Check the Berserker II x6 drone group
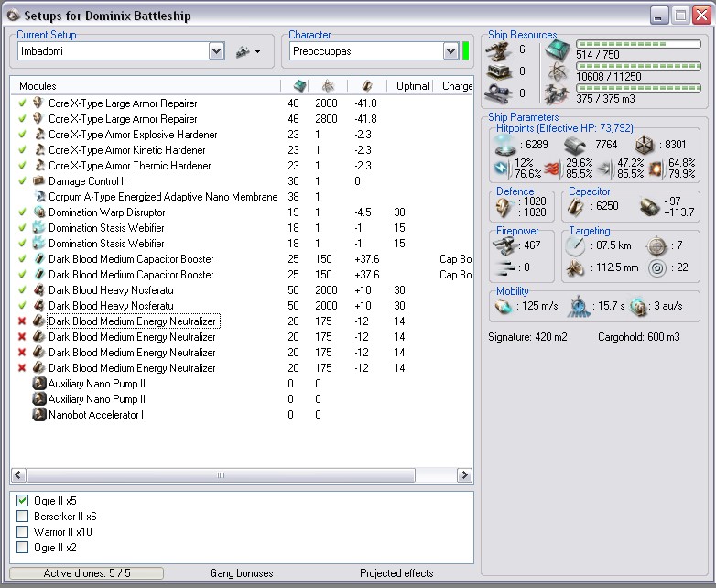716x588 pixels. (22, 517)
